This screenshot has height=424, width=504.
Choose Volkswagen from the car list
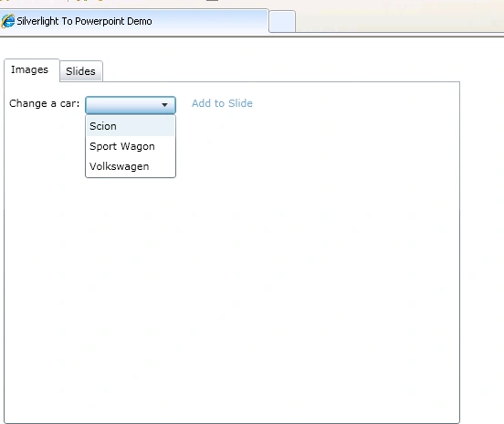pos(131,166)
